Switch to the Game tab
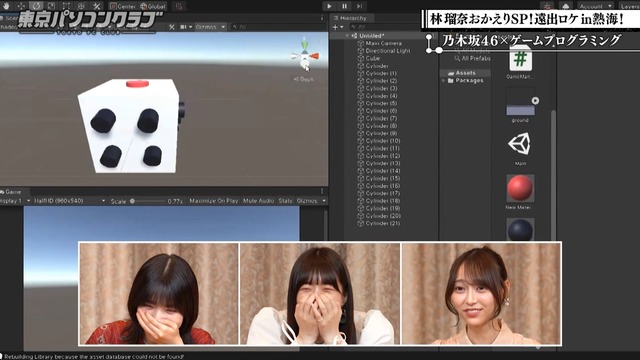 12,191
